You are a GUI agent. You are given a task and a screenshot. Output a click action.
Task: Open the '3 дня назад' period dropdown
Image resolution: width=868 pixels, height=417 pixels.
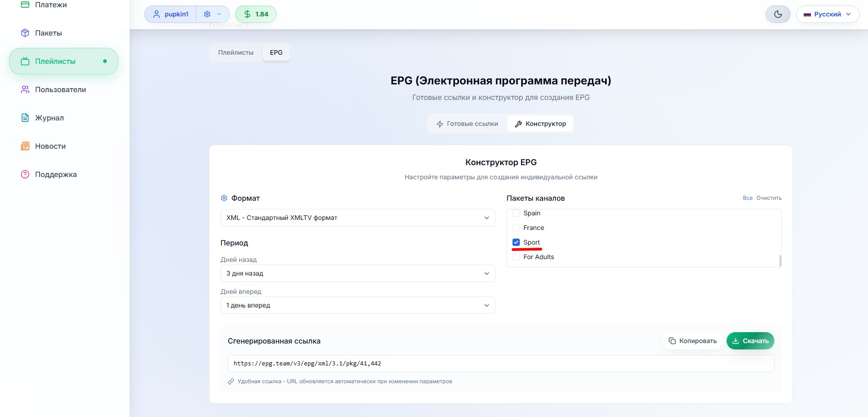358,273
